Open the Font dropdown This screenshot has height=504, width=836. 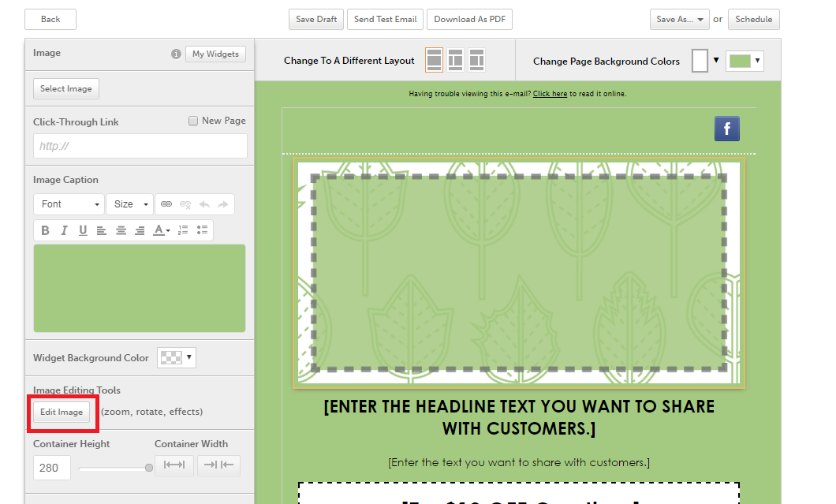click(x=69, y=204)
